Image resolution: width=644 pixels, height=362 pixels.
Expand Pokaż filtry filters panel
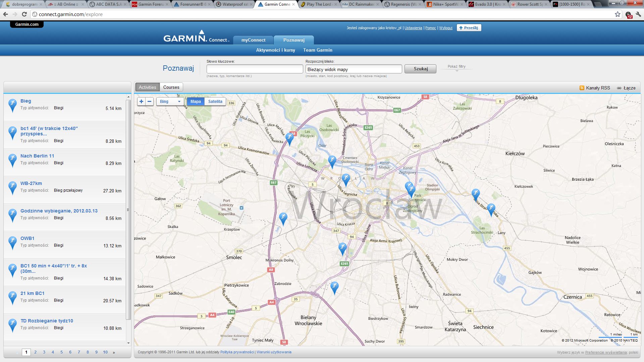point(457,67)
